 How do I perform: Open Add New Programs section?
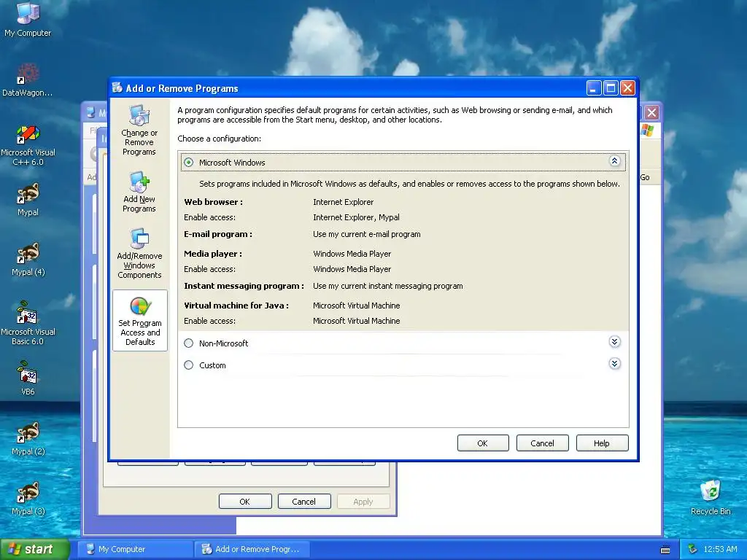(139, 192)
